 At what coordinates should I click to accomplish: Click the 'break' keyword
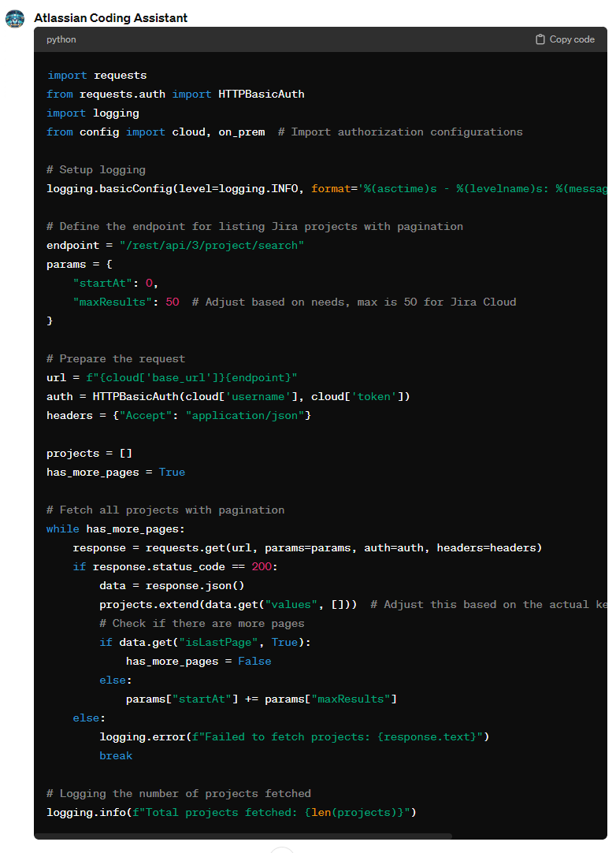116,756
